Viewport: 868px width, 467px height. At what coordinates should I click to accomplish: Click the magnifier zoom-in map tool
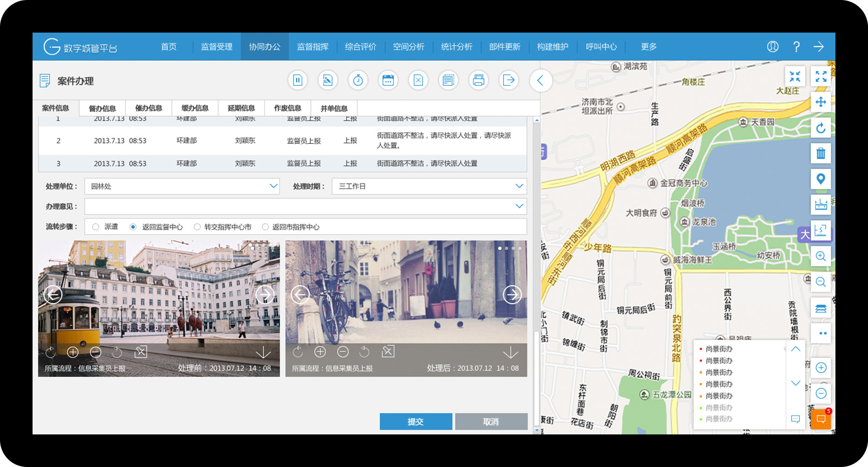coord(821,256)
